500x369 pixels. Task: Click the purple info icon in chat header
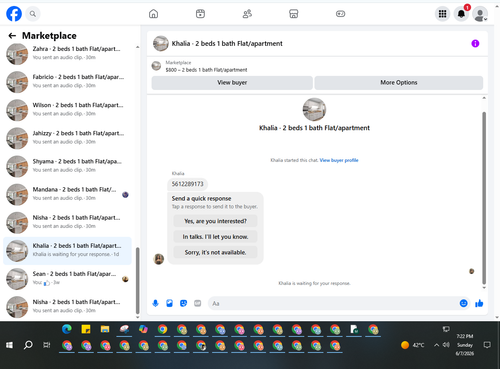click(x=475, y=43)
